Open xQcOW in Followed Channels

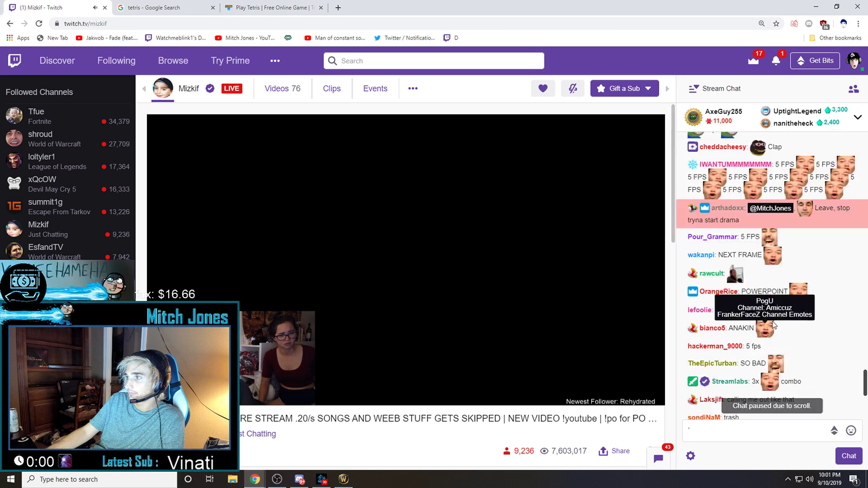[x=67, y=184]
